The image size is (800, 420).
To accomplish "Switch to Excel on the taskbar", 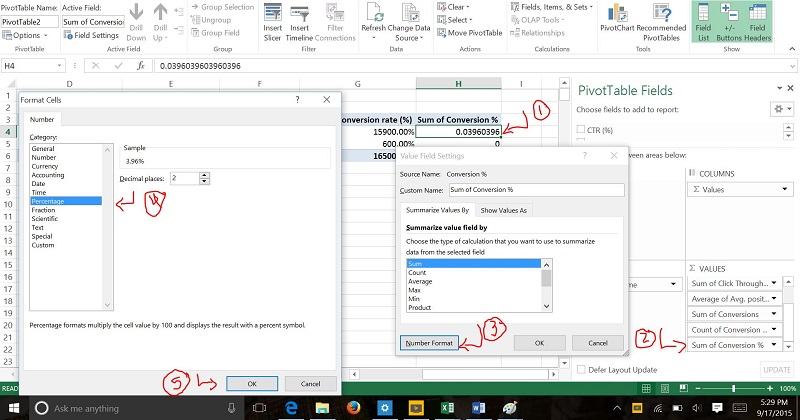I will 447,408.
